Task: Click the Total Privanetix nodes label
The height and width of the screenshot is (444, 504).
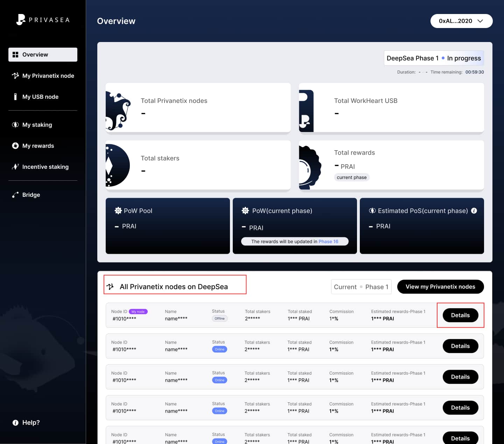Action: [174, 101]
